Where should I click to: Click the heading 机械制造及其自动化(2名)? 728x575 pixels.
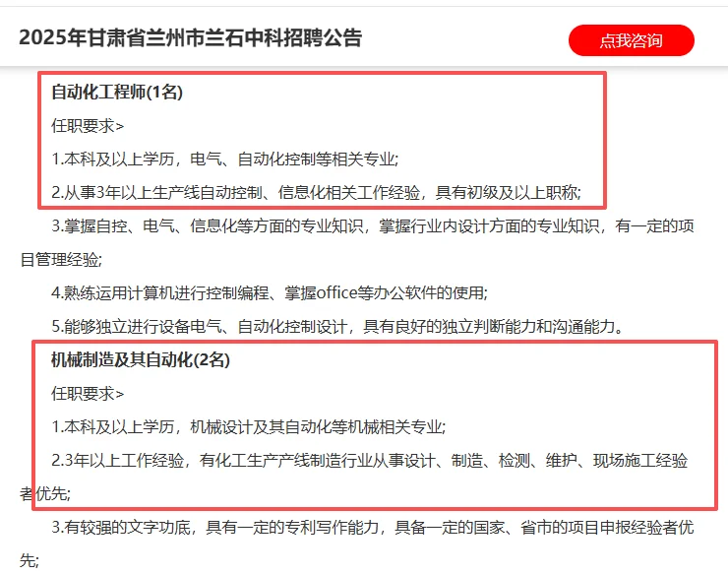click(x=141, y=359)
